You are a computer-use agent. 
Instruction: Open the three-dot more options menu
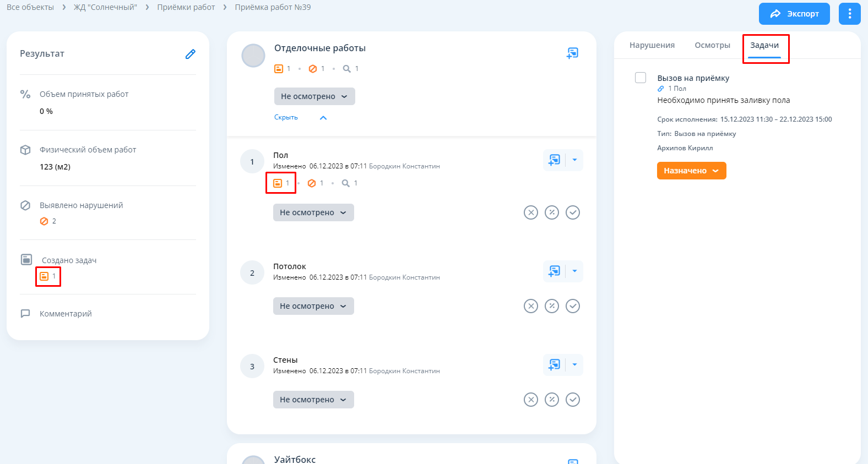tap(849, 14)
